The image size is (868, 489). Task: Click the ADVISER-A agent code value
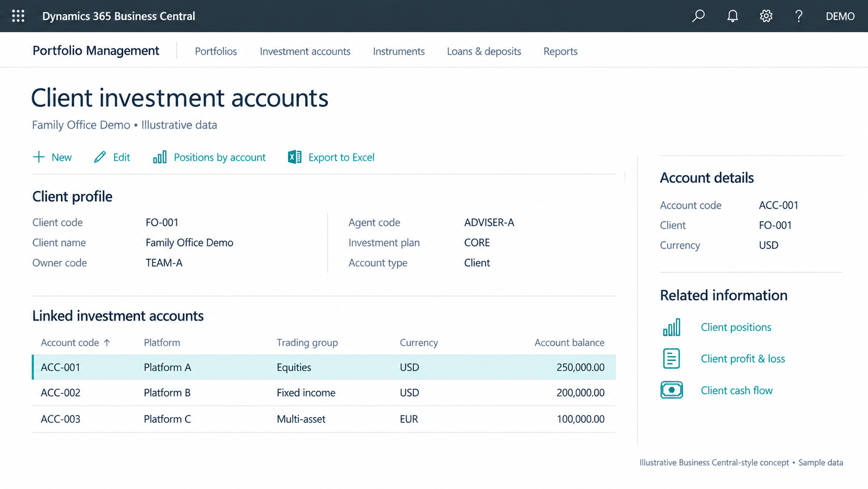point(489,222)
